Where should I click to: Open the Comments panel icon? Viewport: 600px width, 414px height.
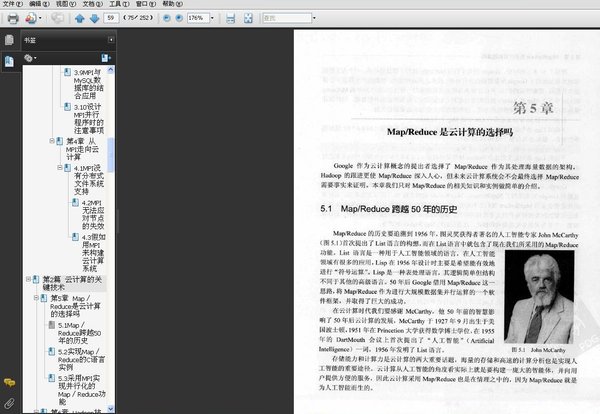(9, 383)
